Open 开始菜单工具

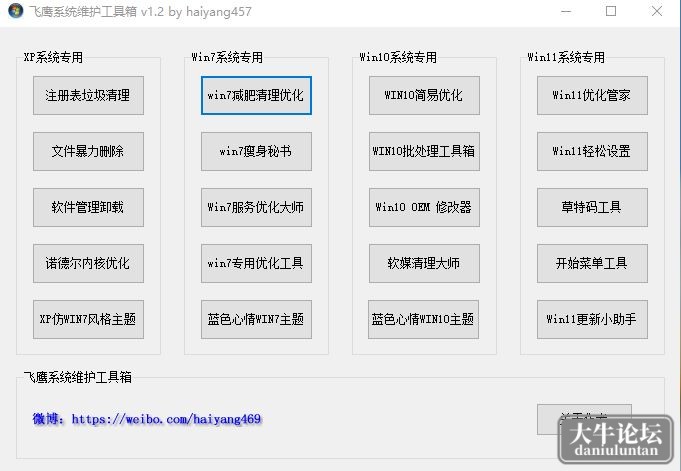pos(592,264)
